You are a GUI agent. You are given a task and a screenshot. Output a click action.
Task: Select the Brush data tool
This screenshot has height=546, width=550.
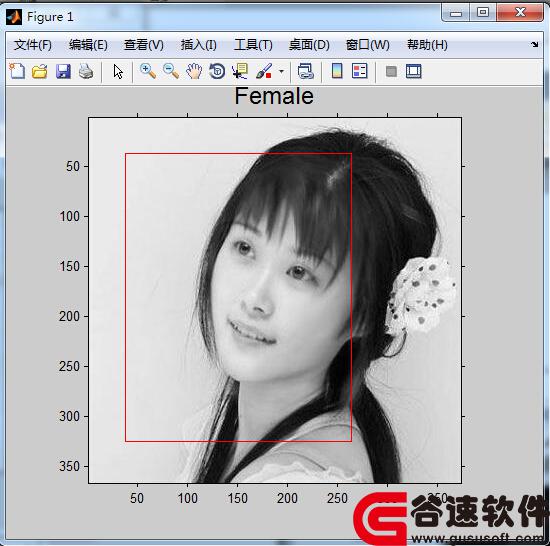[264, 71]
